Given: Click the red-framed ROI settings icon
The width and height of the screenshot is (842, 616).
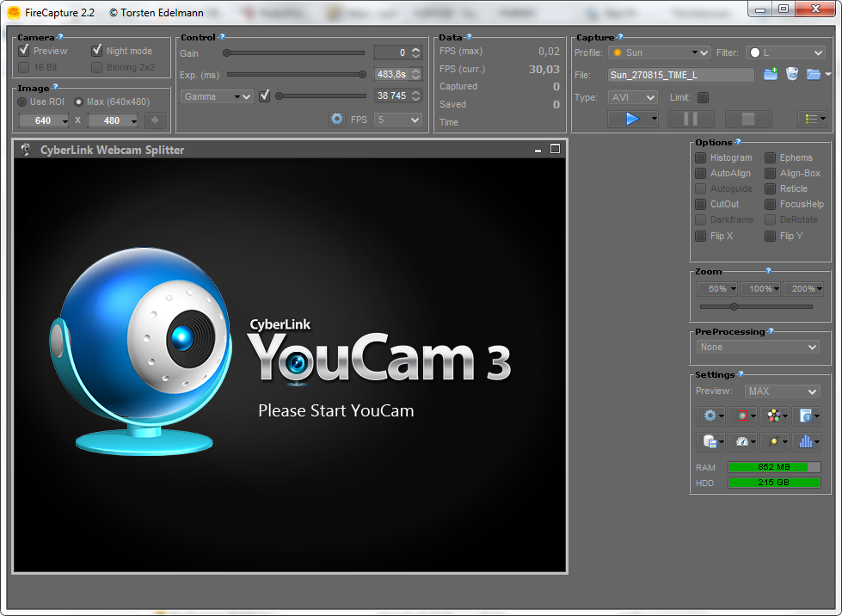Looking at the screenshot, I should point(741,416).
